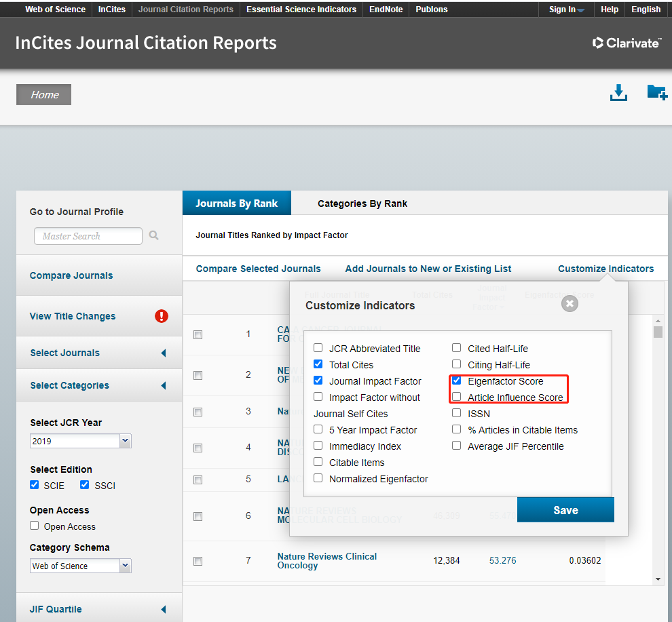This screenshot has width=672, height=622.
Task: Open Essential Science Indicators in top bar
Action: pos(301,9)
